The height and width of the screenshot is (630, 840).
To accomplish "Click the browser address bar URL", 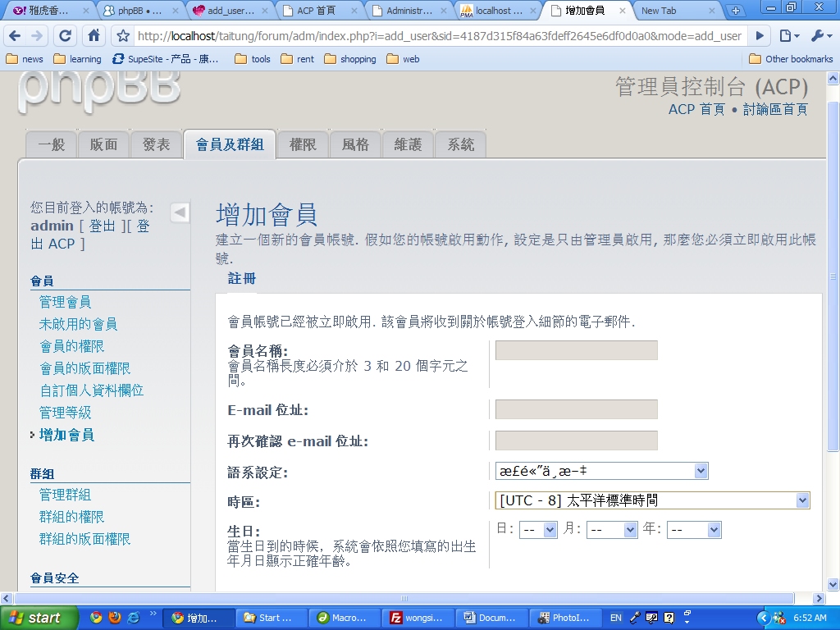I will pos(440,36).
